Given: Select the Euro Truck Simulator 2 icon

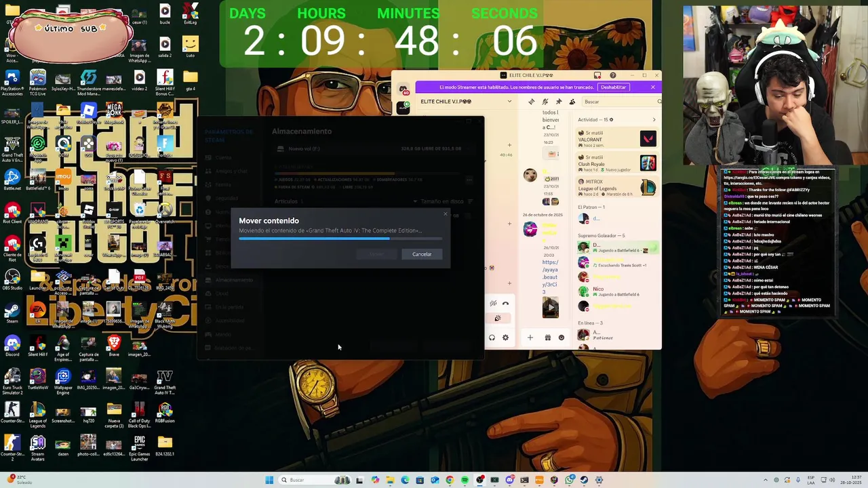Looking at the screenshot, I should coord(12,382).
